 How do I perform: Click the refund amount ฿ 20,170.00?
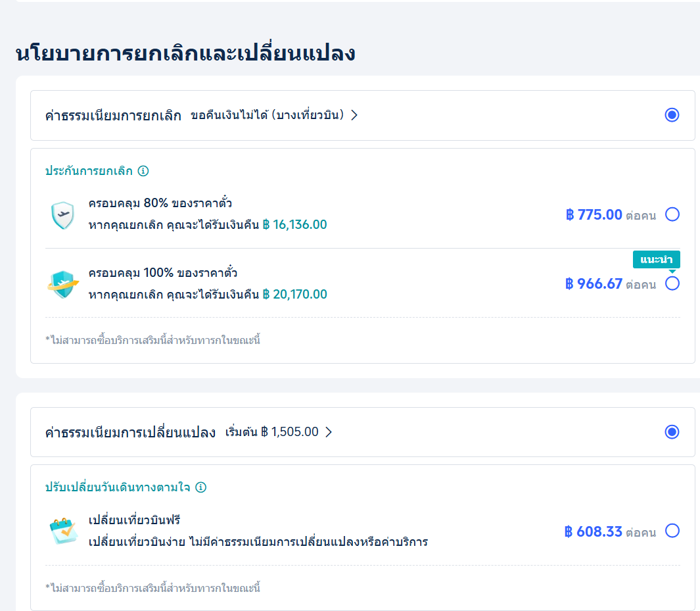coord(294,295)
